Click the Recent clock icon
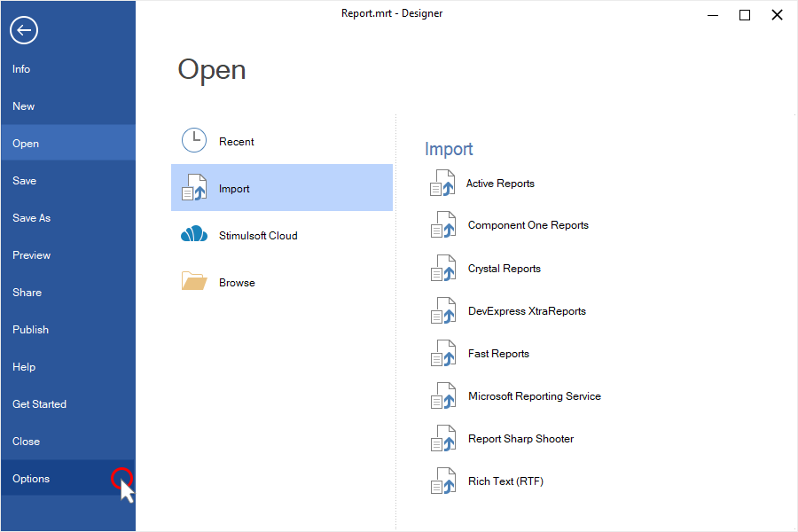Image resolution: width=798 pixels, height=532 pixels. (x=194, y=140)
